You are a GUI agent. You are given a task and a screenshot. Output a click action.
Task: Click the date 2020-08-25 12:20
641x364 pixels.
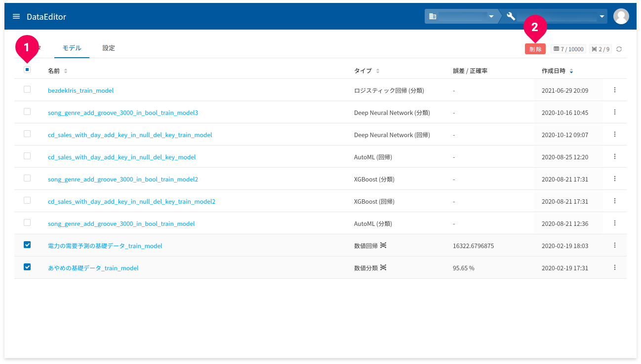[565, 157]
